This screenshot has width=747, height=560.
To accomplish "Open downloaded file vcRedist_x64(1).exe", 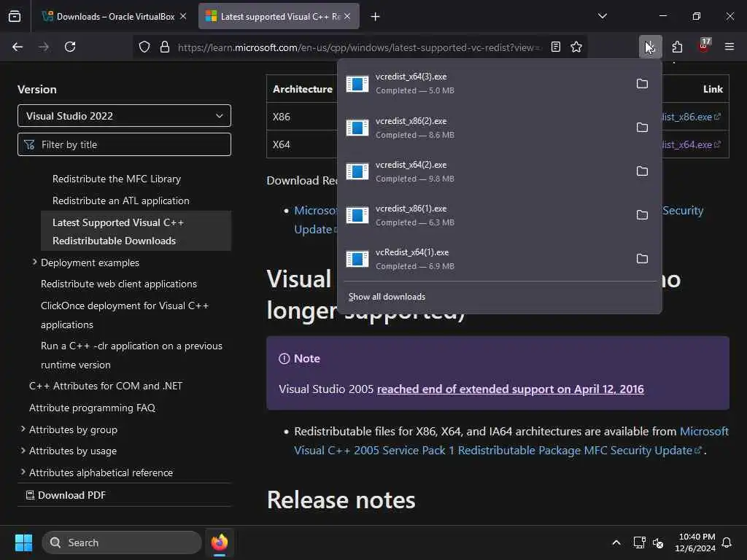I will pos(483,259).
